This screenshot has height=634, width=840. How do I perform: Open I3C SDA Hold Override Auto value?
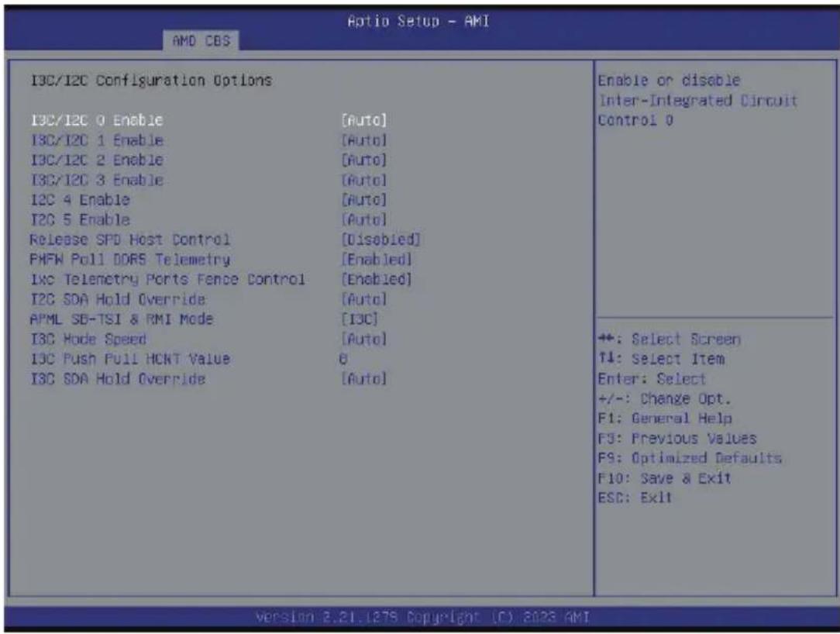pos(363,379)
